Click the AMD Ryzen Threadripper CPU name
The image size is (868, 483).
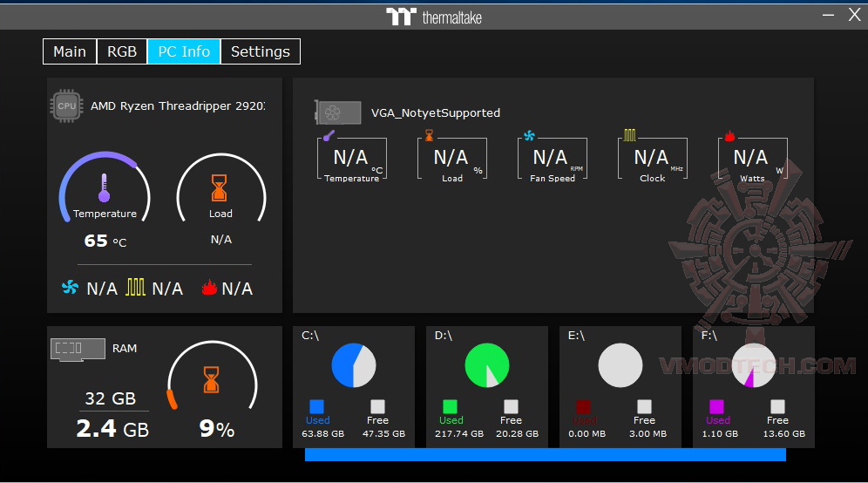click(178, 105)
